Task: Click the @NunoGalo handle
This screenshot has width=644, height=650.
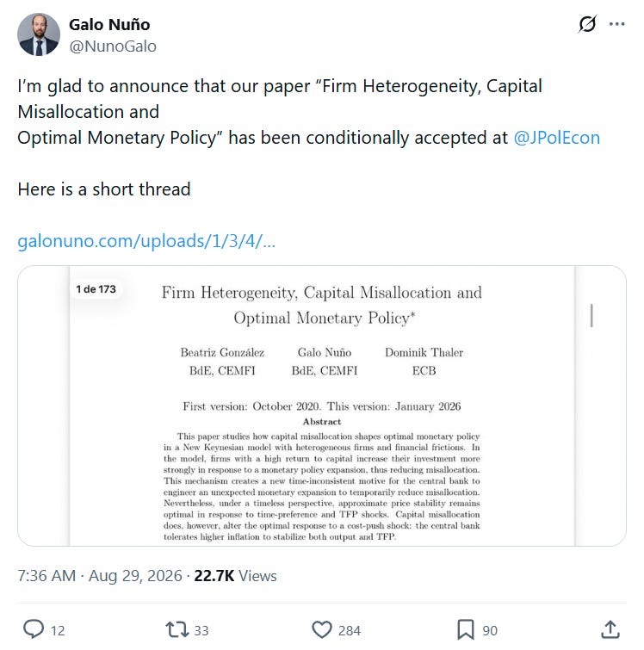Action: (113, 46)
